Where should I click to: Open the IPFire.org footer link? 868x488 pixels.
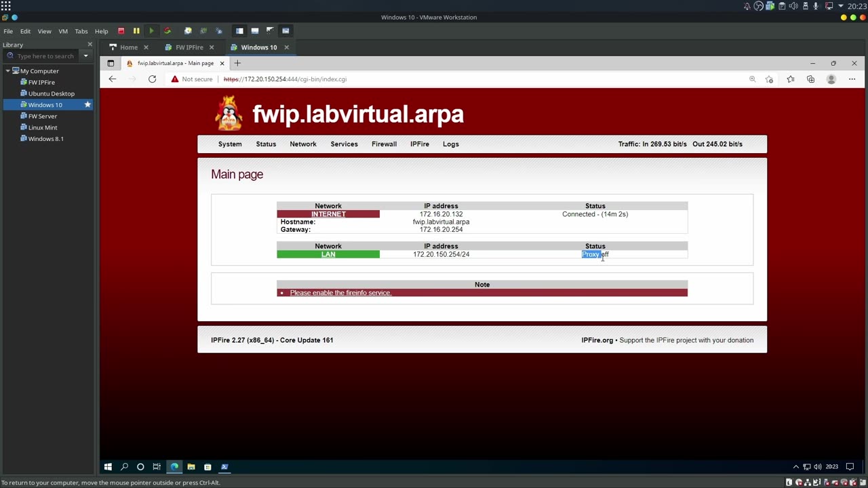[597, 340]
